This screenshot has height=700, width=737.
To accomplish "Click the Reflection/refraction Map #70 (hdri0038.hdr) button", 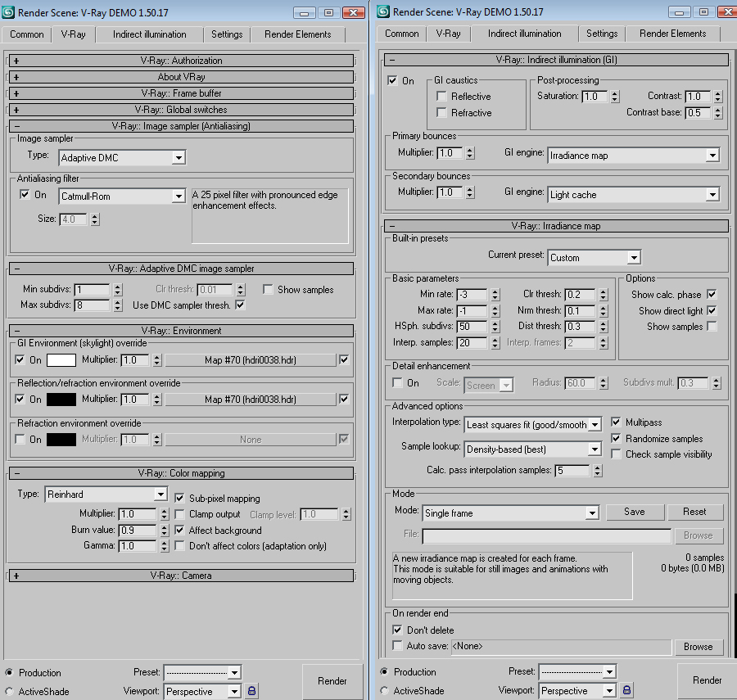I will click(251, 400).
